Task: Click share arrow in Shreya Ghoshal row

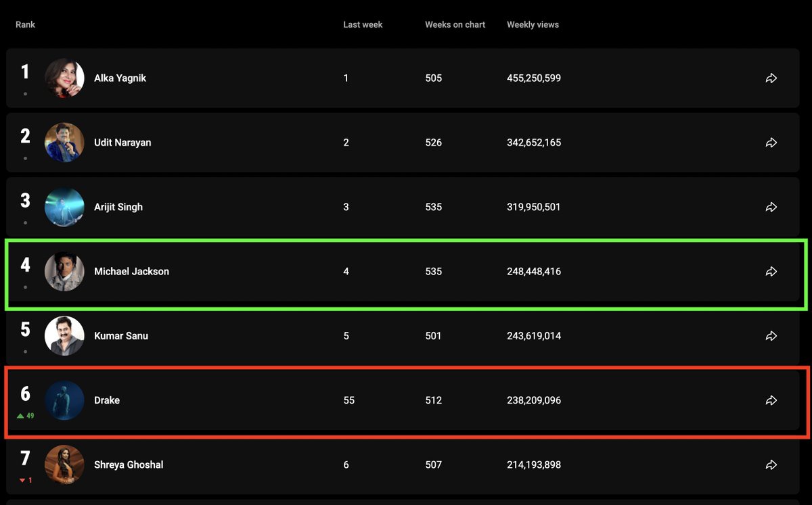Action: click(771, 464)
